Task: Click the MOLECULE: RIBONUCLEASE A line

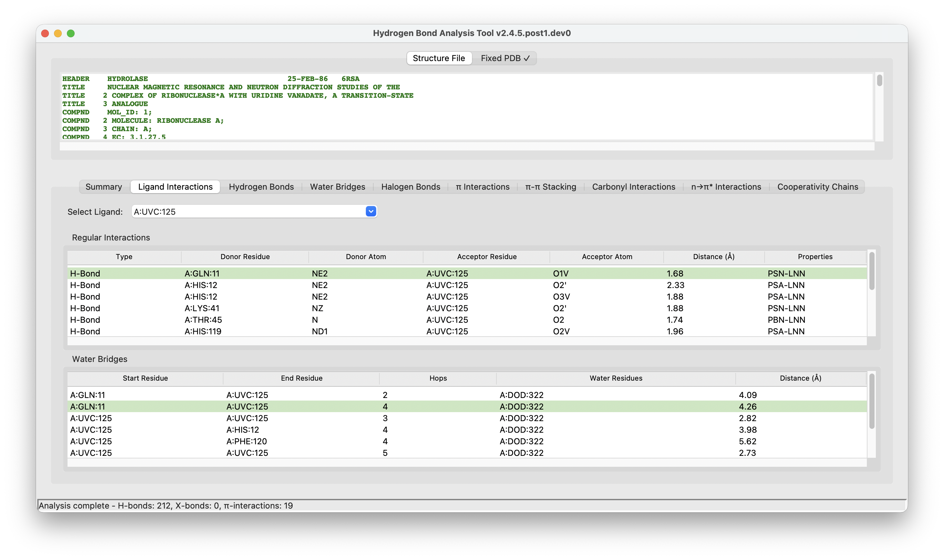Action: (143, 120)
